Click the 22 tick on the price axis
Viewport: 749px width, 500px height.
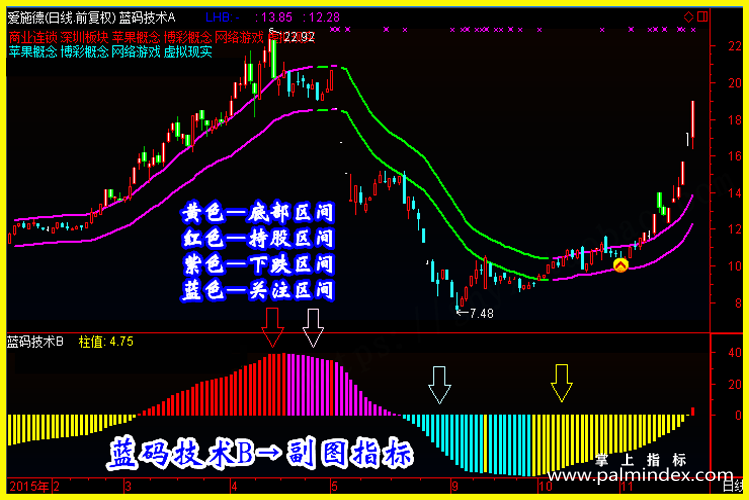point(735,46)
